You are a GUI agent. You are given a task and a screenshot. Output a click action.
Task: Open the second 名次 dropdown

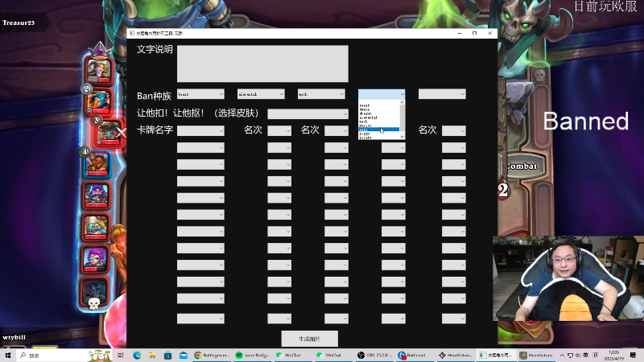tap(336, 131)
